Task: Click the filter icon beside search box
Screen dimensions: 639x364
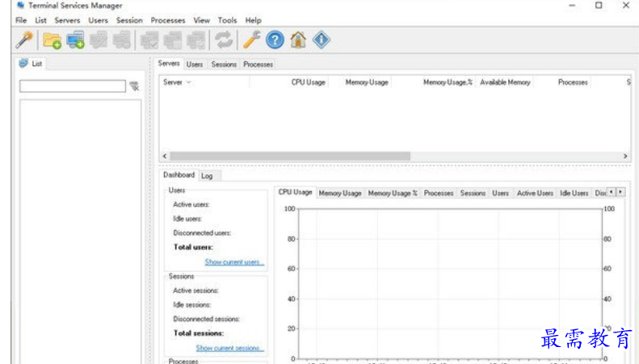Action: 134,86
